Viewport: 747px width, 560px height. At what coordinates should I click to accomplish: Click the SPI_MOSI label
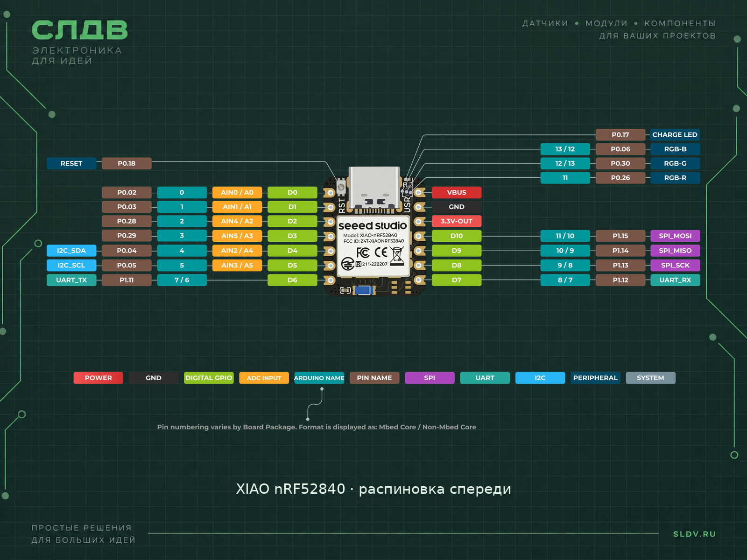coord(675,236)
